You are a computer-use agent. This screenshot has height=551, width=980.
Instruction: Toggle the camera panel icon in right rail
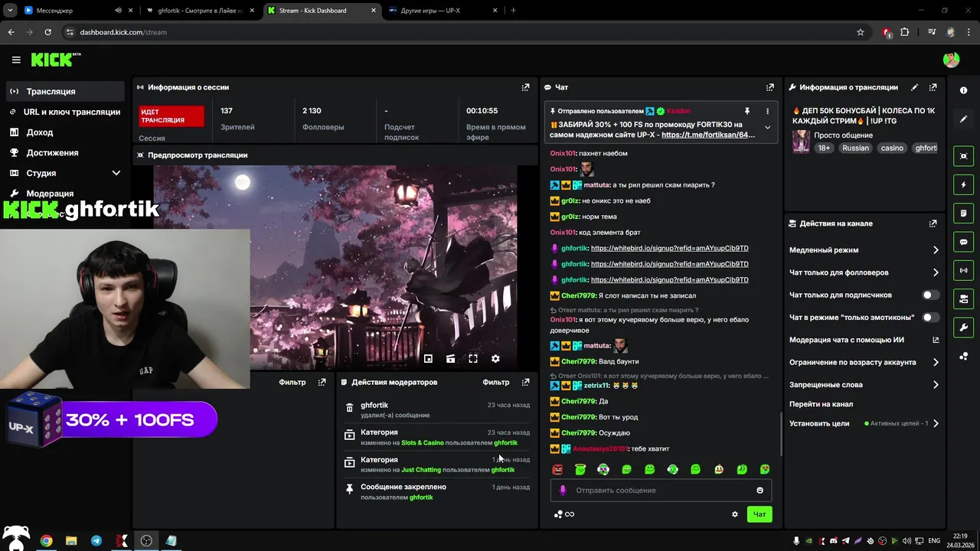coord(963,298)
